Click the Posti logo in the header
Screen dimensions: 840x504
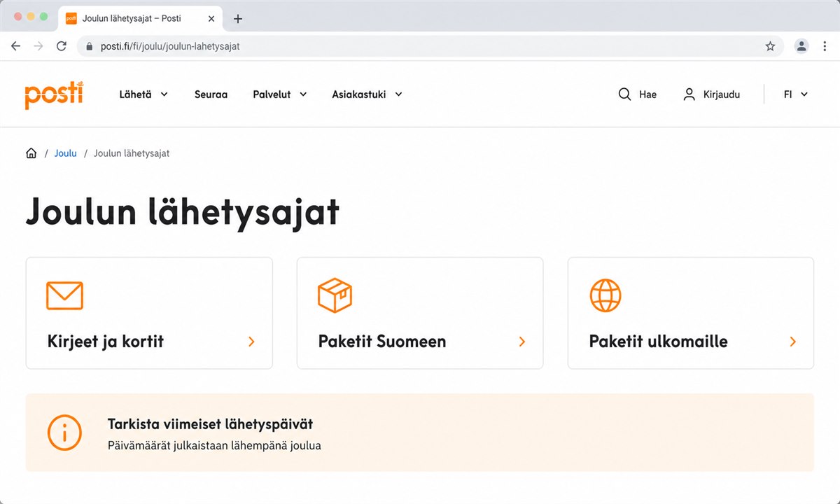pyautogui.click(x=54, y=94)
